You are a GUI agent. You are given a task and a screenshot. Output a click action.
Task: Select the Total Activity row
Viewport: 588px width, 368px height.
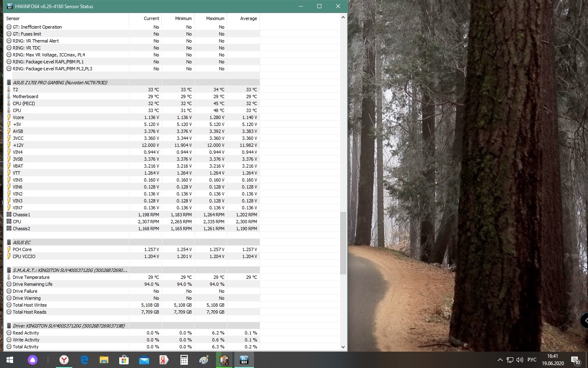(131, 347)
